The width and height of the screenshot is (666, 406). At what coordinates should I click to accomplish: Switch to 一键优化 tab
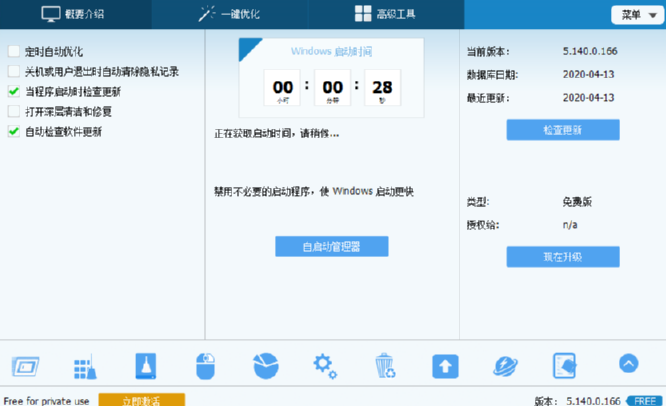(229, 14)
